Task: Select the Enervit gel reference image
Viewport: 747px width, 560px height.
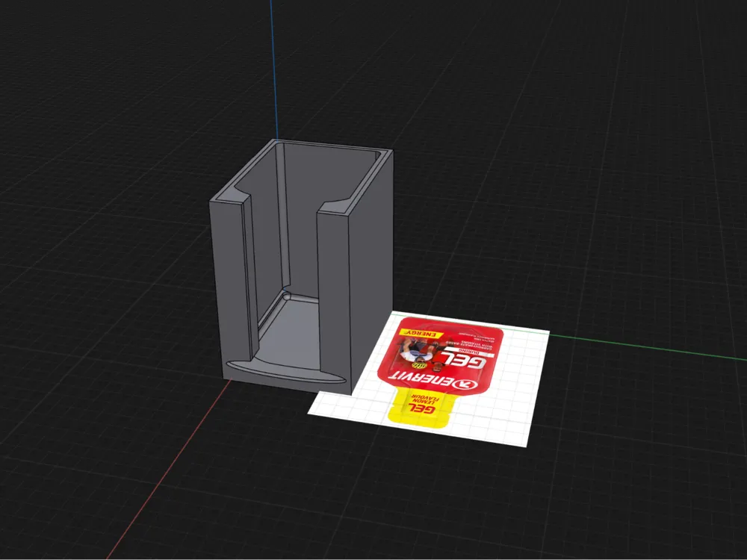Action: click(x=429, y=379)
